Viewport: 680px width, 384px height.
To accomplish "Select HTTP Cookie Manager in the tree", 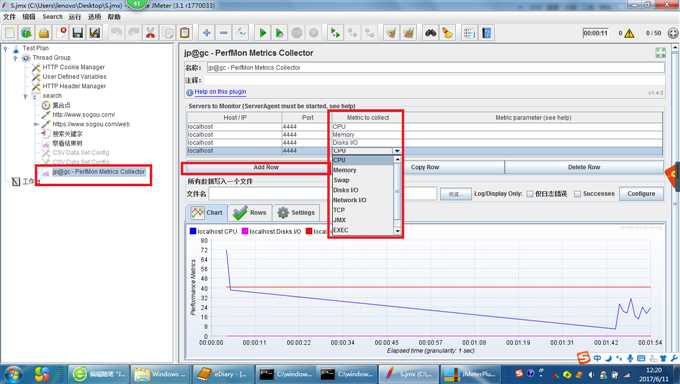I will coord(73,67).
